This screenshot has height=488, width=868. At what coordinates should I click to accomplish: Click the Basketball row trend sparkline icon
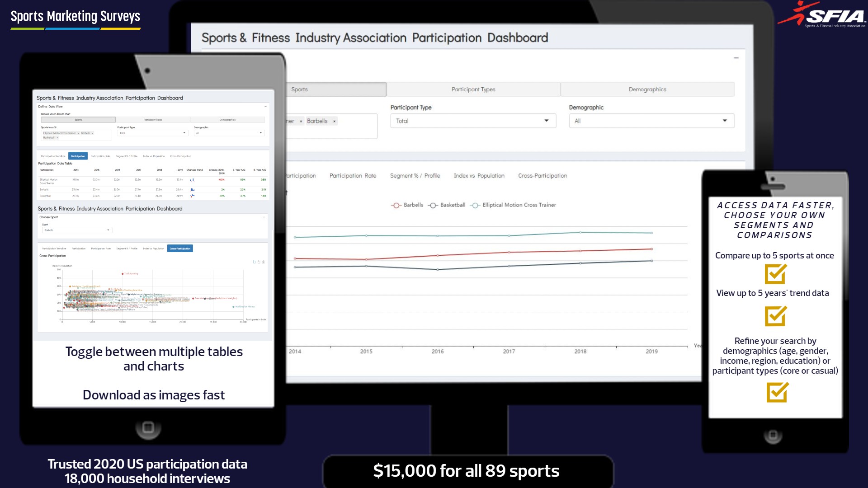(x=192, y=196)
